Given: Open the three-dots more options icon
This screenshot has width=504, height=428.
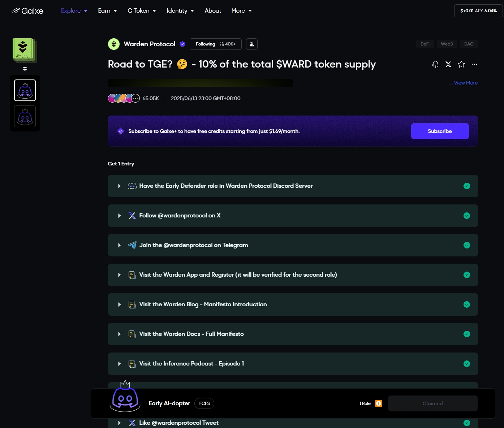Looking at the screenshot, I should [x=474, y=64].
